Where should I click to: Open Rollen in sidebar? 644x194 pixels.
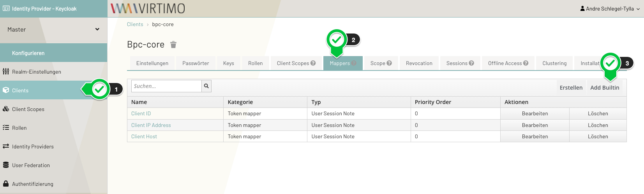tap(53, 128)
